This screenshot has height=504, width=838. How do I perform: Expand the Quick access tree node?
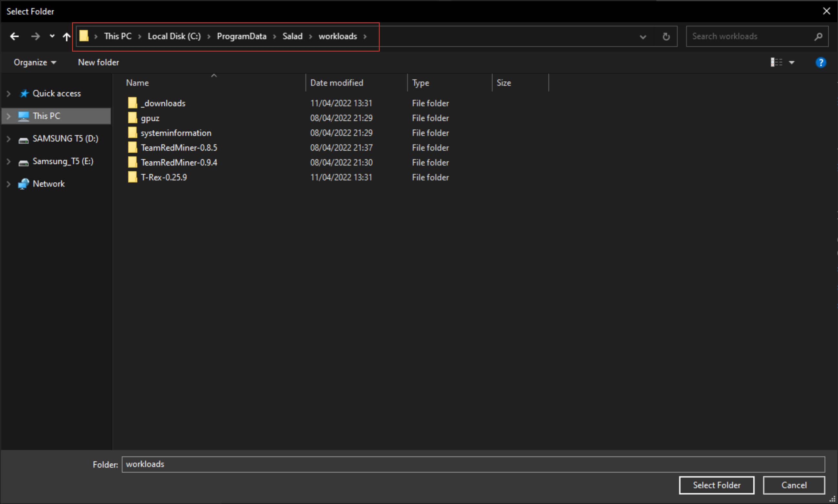click(8, 93)
